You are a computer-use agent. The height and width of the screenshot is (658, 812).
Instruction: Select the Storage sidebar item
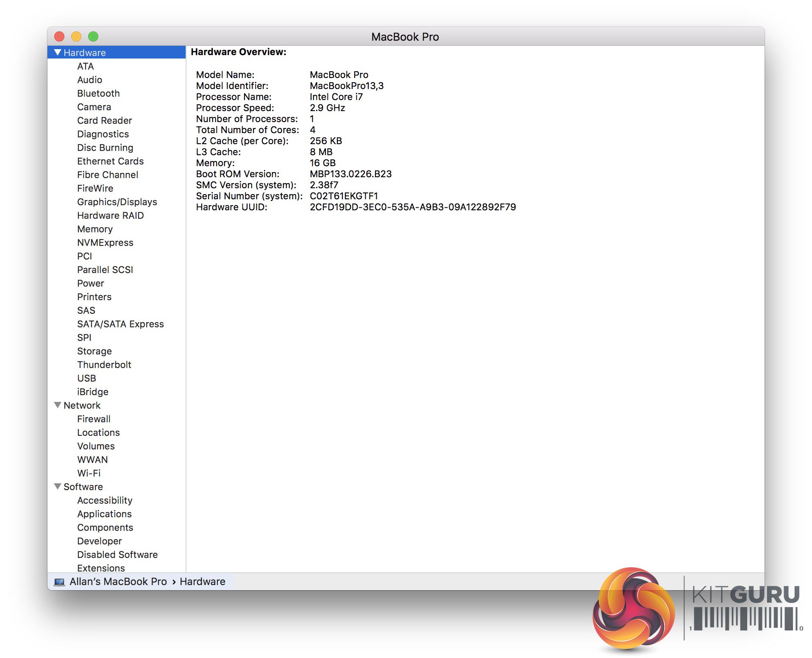pos(95,351)
